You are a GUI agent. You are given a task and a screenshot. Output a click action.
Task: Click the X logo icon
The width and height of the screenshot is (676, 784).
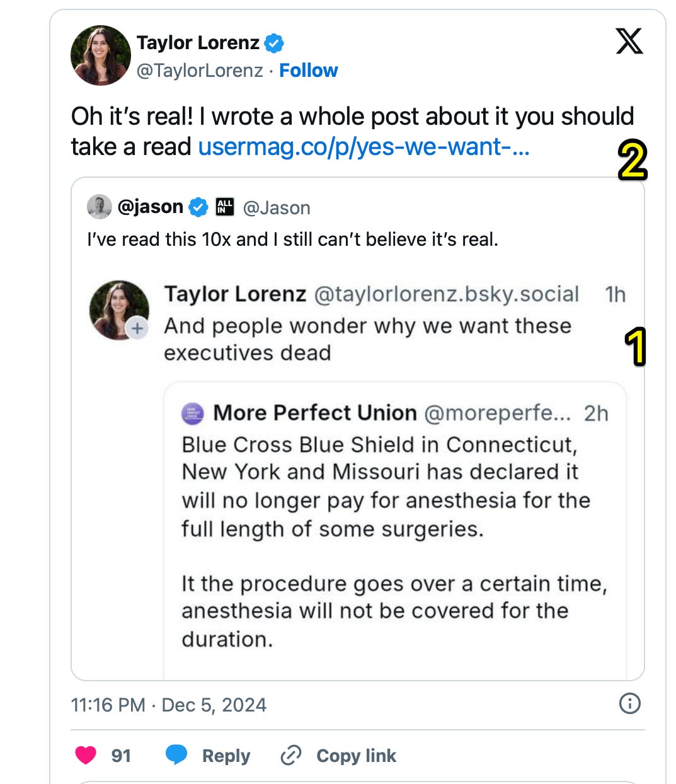click(x=629, y=42)
